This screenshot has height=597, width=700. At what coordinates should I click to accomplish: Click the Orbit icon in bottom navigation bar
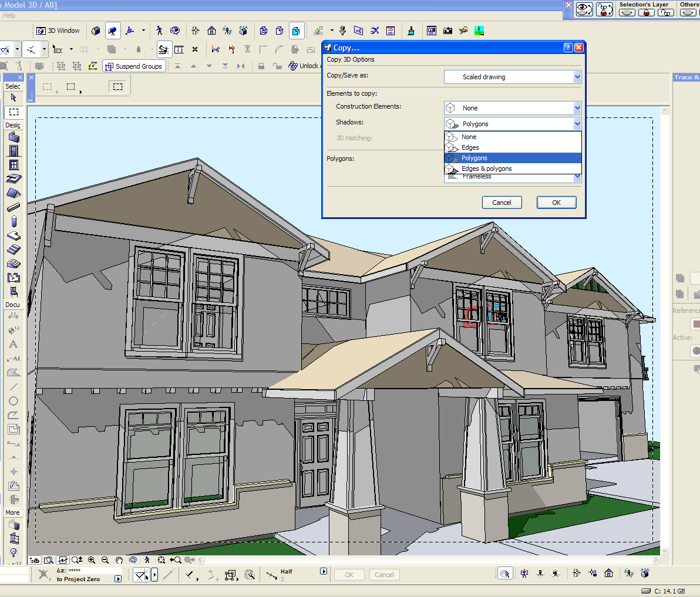[133, 560]
